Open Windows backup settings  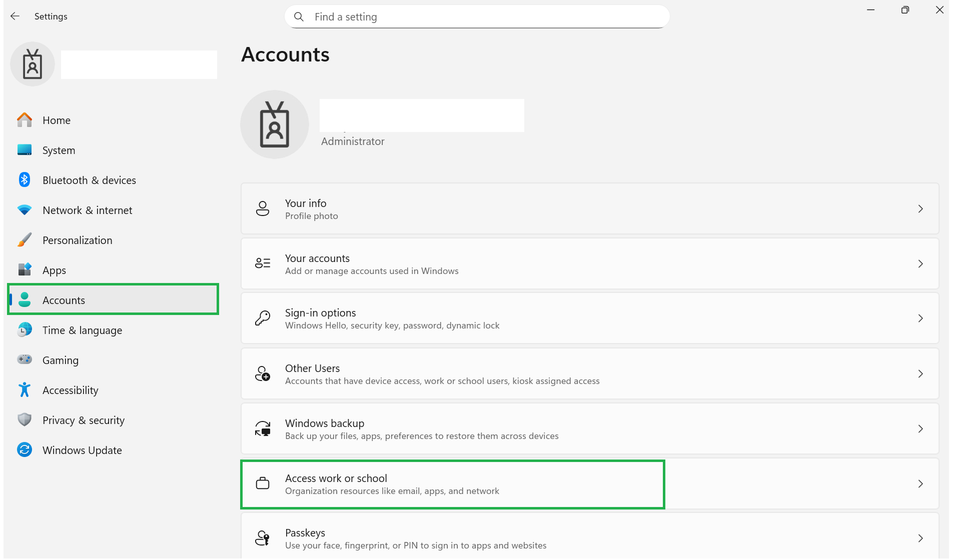[x=590, y=429]
